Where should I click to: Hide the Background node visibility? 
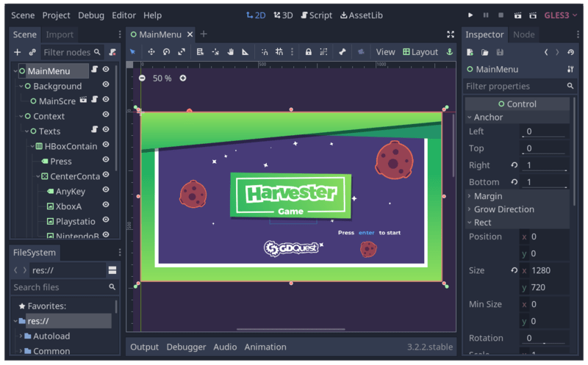[x=106, y=84]
